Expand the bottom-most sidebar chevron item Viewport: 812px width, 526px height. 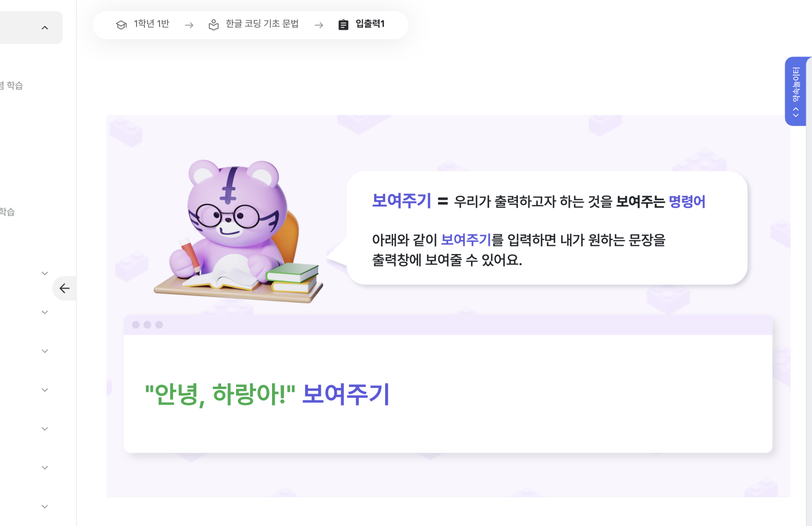(45, 507)
